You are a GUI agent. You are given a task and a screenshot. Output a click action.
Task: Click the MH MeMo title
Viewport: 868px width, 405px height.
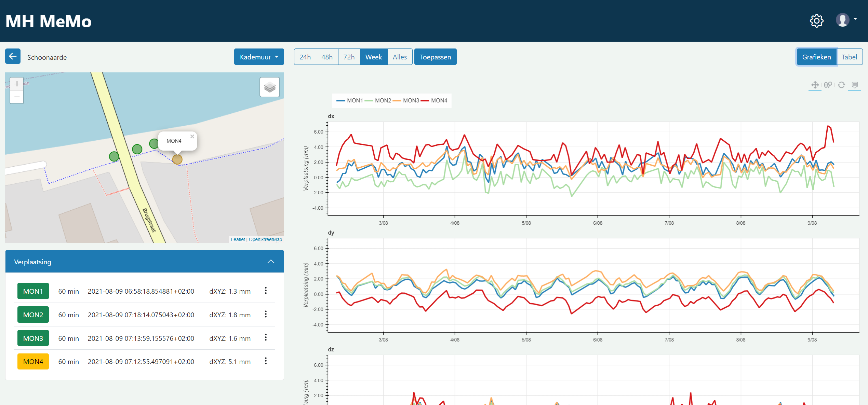click(x=49, y=21)
